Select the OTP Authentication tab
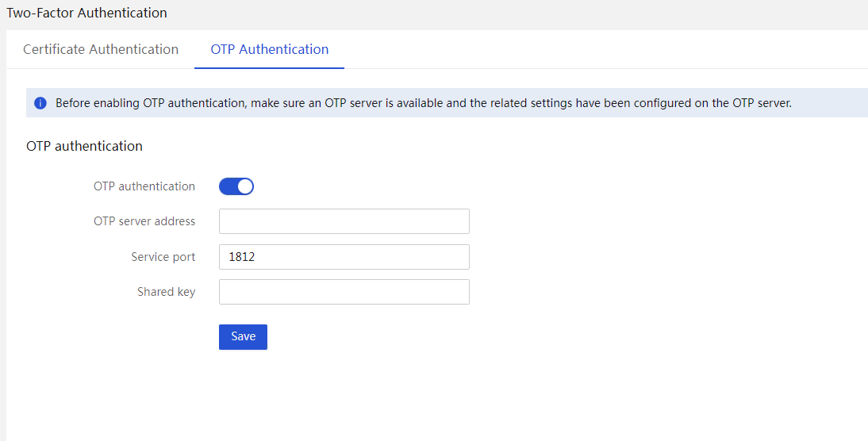Screen dimensions: 868x441 point(270,49)
